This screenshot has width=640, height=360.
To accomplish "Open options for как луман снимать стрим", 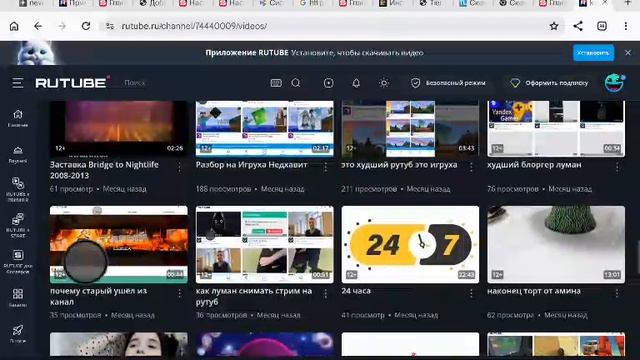I will click(x=325, y=293).
